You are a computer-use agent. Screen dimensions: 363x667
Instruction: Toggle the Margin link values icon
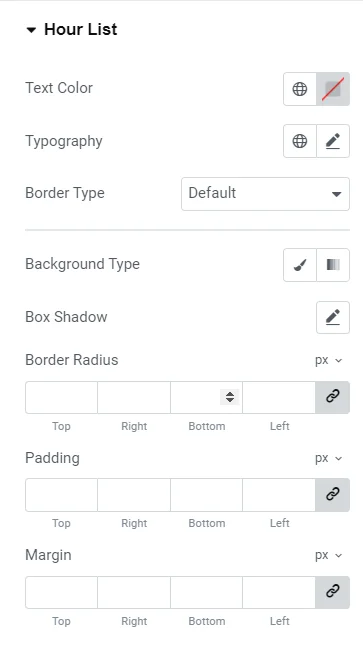pos(332,592)
